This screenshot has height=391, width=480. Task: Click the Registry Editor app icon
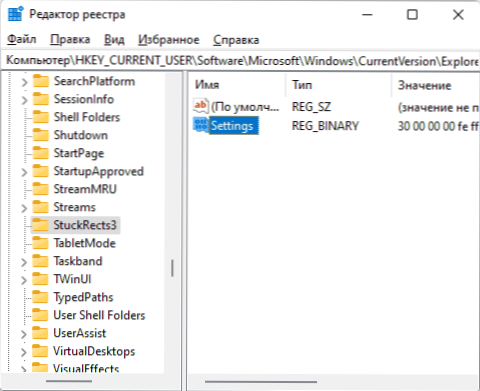[x=15, y=14]
